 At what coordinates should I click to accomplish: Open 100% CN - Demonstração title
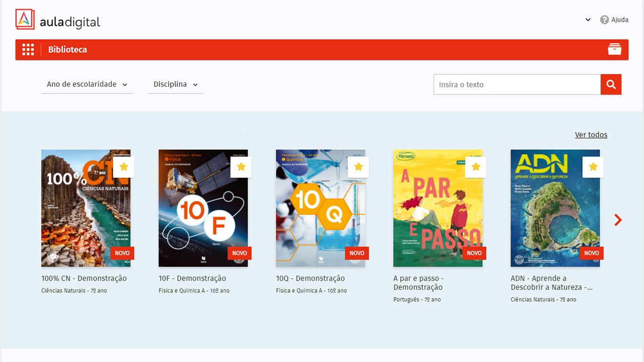84,278
